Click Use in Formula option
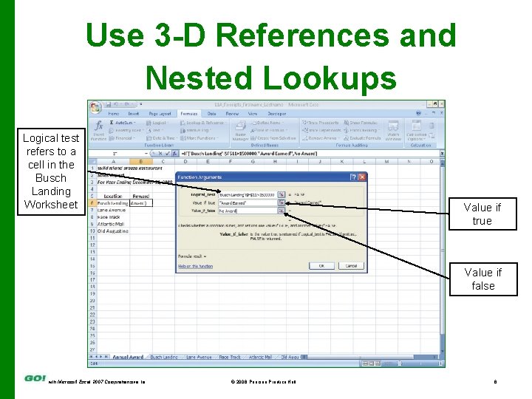 (270, 130)
